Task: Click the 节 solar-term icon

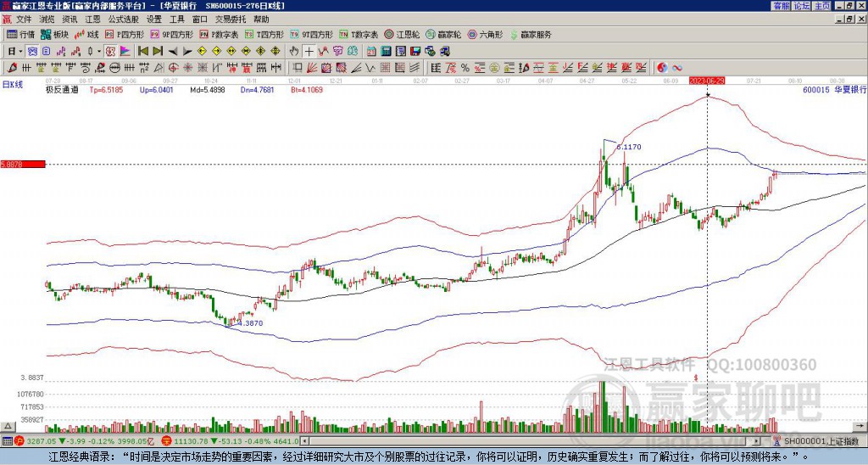Action: [x=338, y=51]
